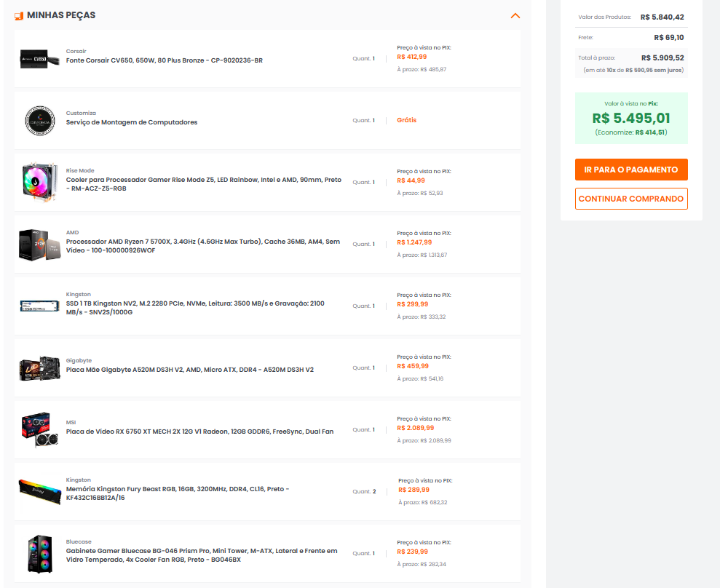
Task: Click the Total à prazo R$ 5.909,52 amount
Action: pos(662,57)
